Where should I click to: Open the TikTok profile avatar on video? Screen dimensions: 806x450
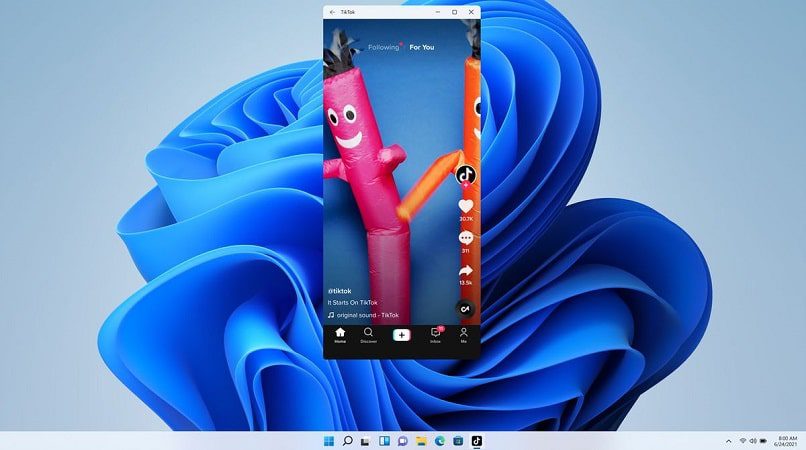[466, 175]
